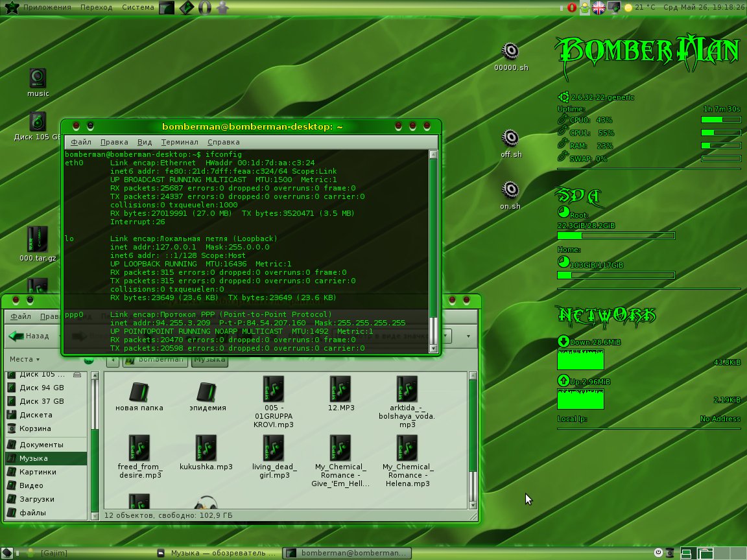Open the toolbar overflow arrow in file manager
Image resolution: width=747 pixels, height=560 pixels.
pyautogui.click(x=468, y=336)
